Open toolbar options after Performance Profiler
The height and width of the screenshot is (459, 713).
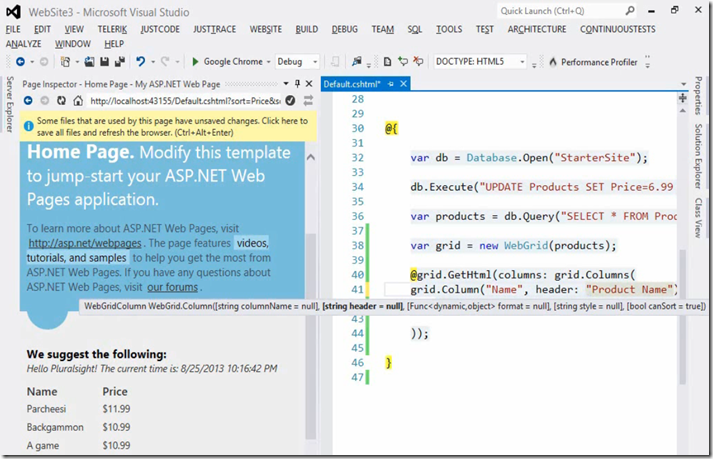coord(648,62)
